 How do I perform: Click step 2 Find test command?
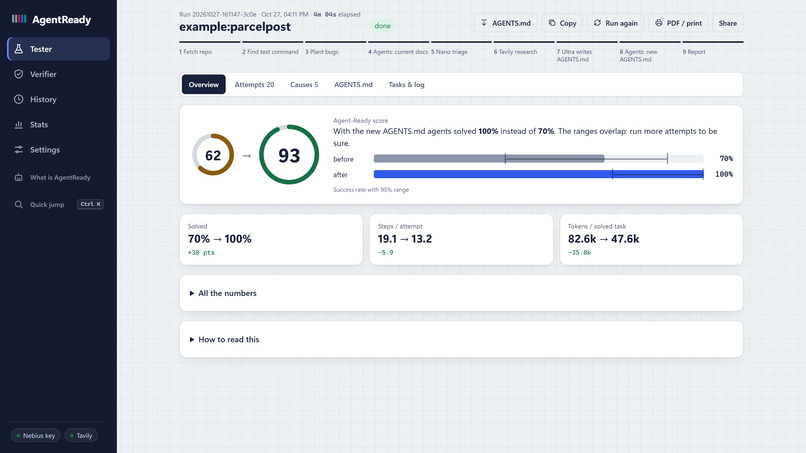272,48
